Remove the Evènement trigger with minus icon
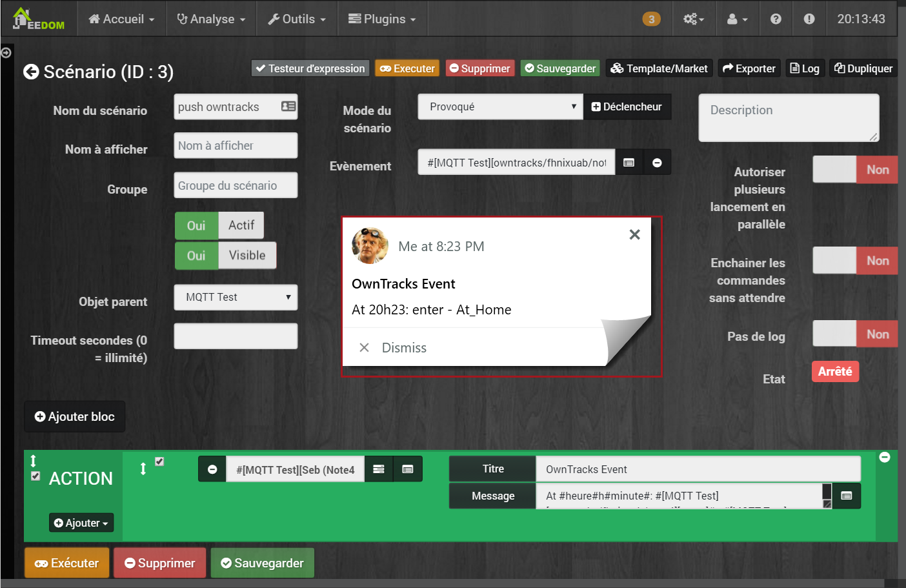 pos(657,163)
